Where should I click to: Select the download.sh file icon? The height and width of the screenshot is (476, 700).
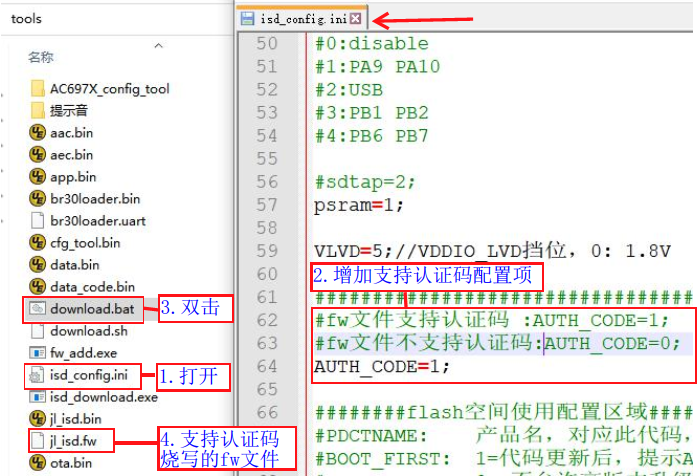click(38, 330)
